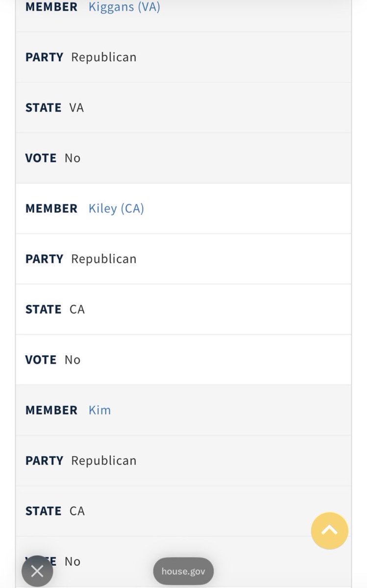Select the No vote under Kiley
This screenshot has width=367, height=588.
pos(73,360)
